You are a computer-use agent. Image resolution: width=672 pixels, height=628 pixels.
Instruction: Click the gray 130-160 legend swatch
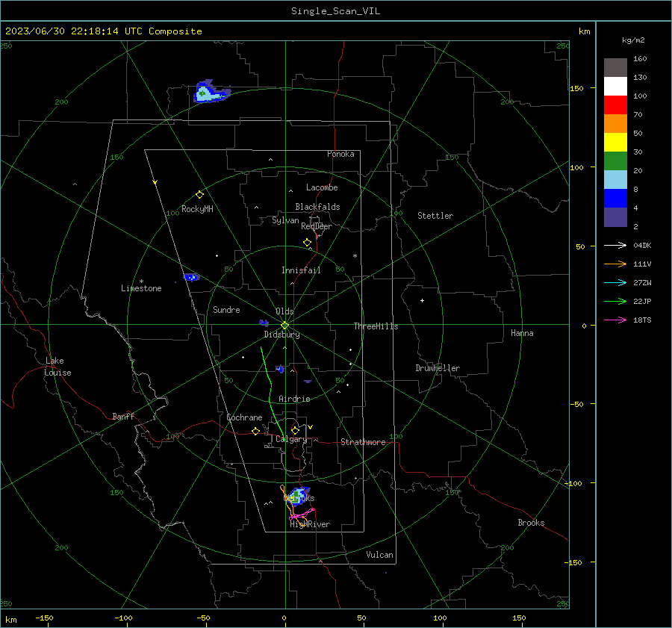(615, 68)
